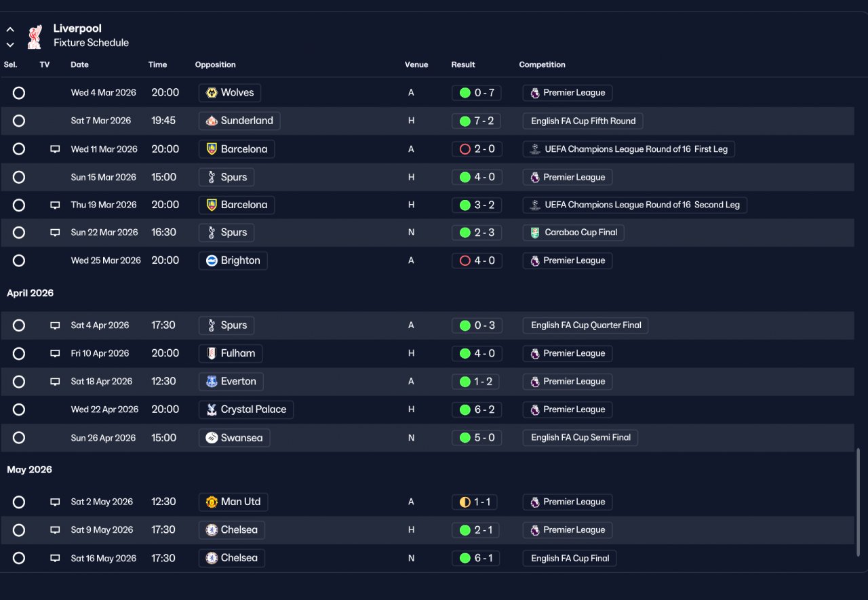Click the Carabao Cup competition icon
Screen dimensions: 868x600
[x=535, y=233]
